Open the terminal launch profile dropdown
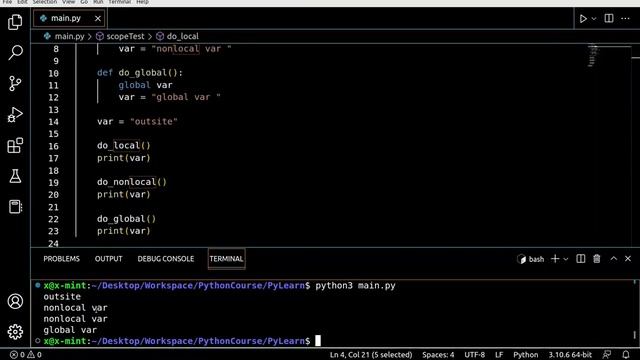Viewport: 640px width, 360px height. coord(566,259)
